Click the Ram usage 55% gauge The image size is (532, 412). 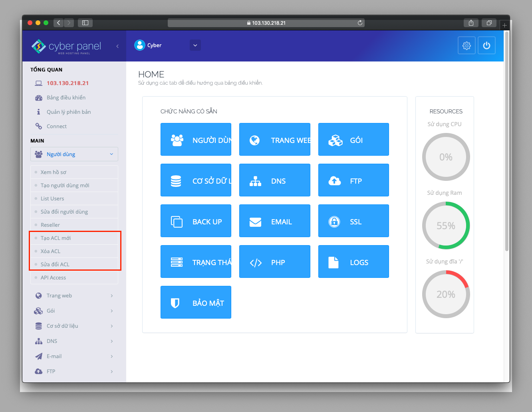point(446,226)
